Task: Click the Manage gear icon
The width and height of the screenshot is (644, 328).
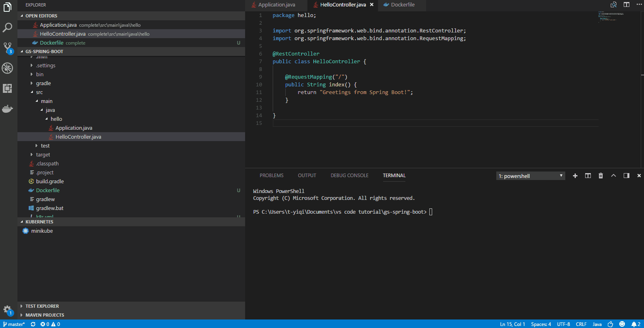Action: click(7, 310)
